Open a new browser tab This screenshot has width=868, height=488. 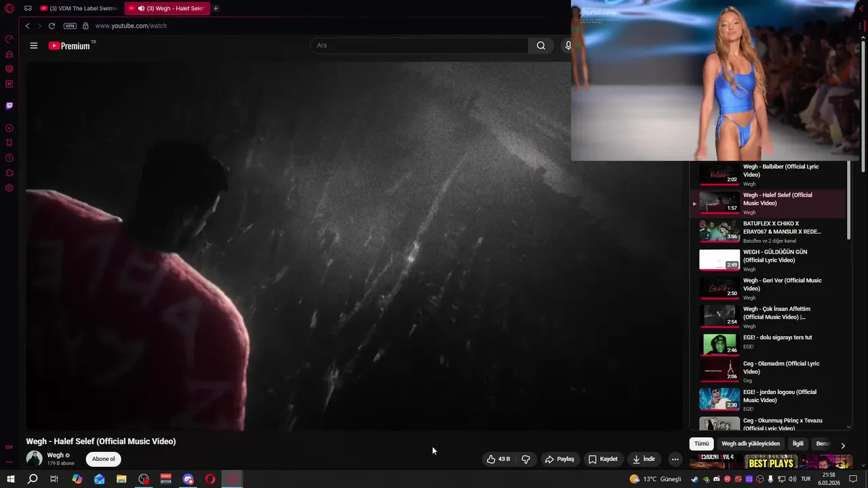[216, 8]
